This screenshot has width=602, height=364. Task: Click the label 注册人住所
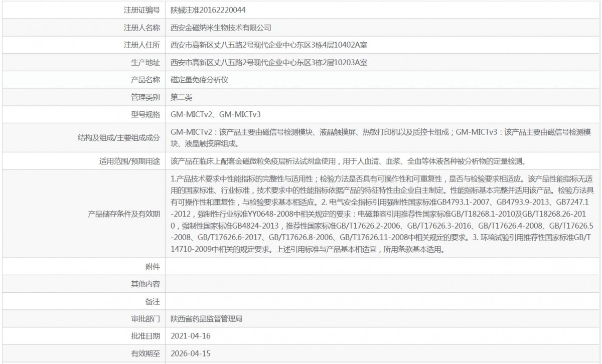142,45
